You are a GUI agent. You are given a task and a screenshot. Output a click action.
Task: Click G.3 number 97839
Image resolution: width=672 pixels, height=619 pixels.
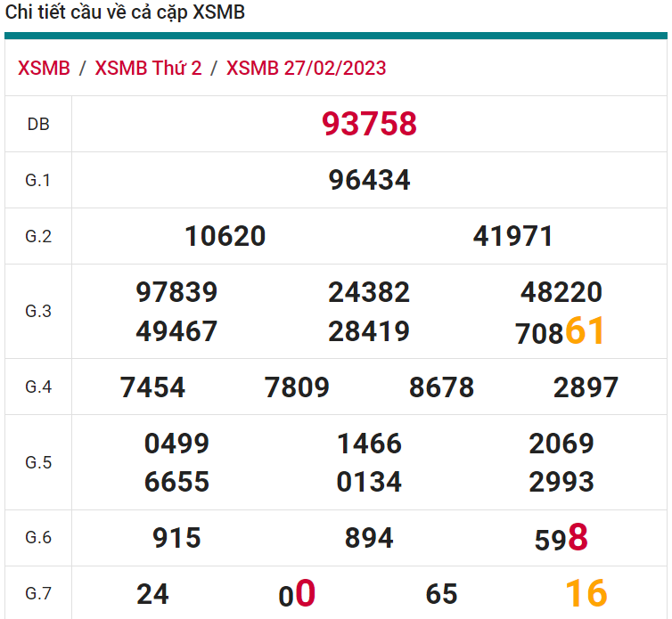click(176, 292)
